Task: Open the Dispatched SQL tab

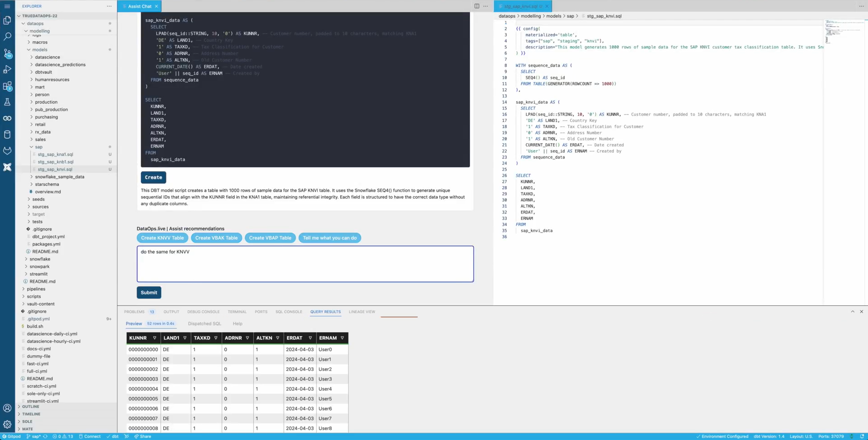Action: (x=204, y=324)
